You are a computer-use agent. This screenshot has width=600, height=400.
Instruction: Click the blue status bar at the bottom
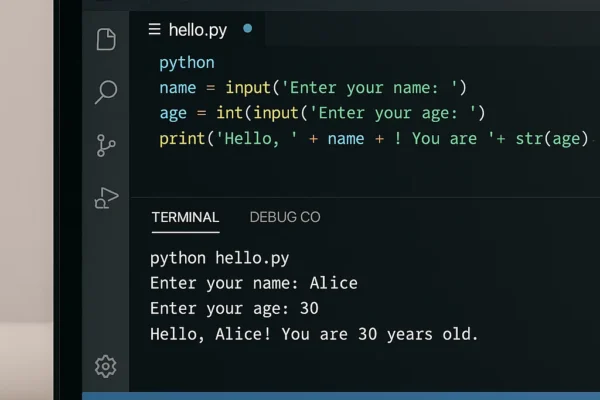(x=341, y=396)
